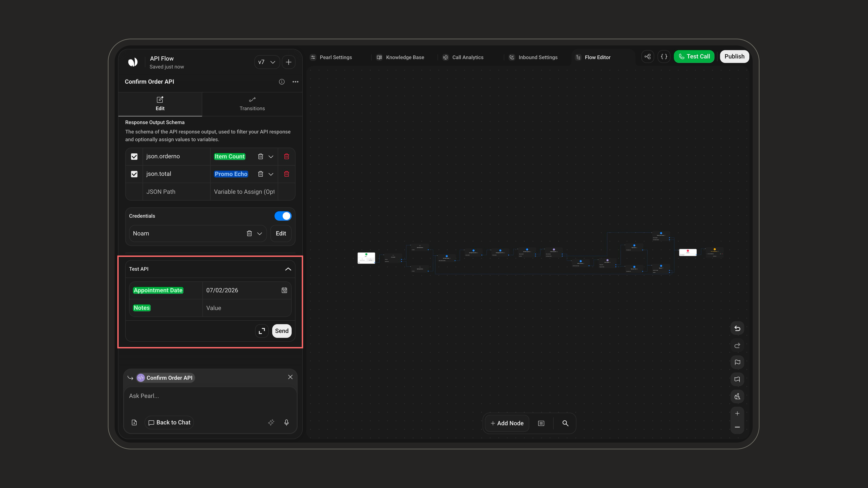Redo the last canvas action
The width and height of the screenshot is (868, 488).
coord(737,345)
